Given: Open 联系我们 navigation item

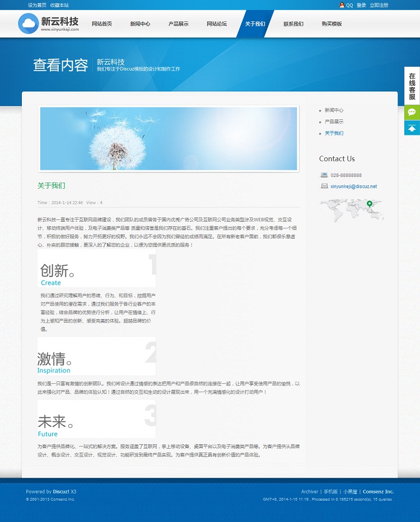Looking at the screenshot, I should pos(293,24).
